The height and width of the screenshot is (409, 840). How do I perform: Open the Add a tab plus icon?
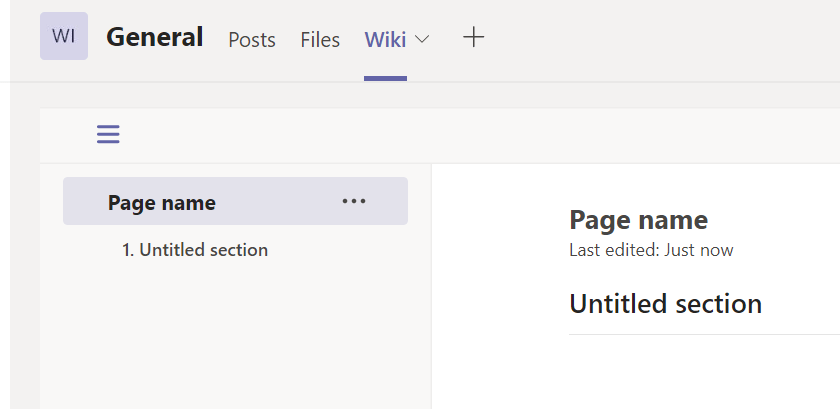coord(474,38)
